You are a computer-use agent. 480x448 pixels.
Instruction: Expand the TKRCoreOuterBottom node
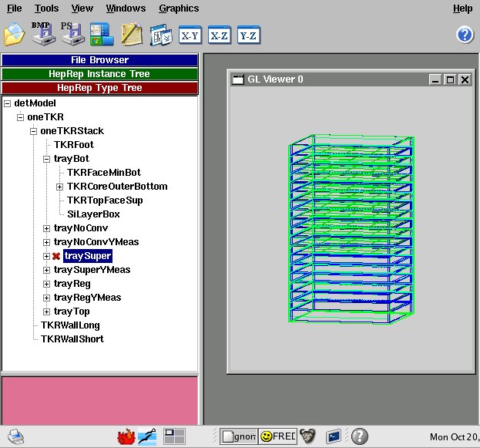pyautogui.click(x=59, y=187)
